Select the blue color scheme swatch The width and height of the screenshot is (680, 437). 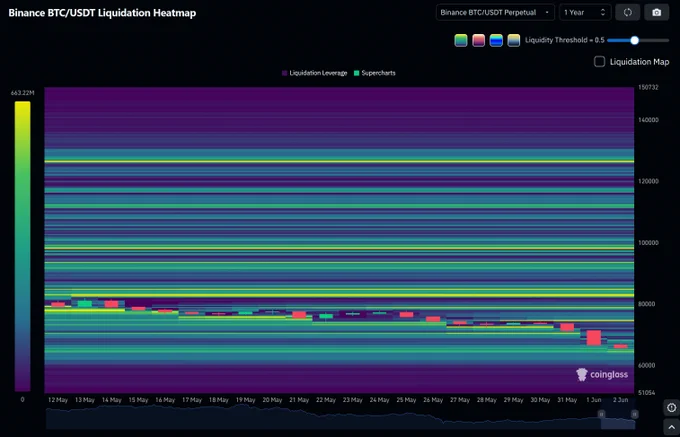496,40
